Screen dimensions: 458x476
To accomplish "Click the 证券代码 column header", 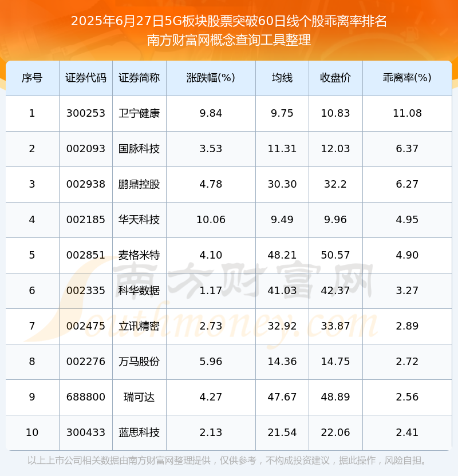I will (86, 78).
